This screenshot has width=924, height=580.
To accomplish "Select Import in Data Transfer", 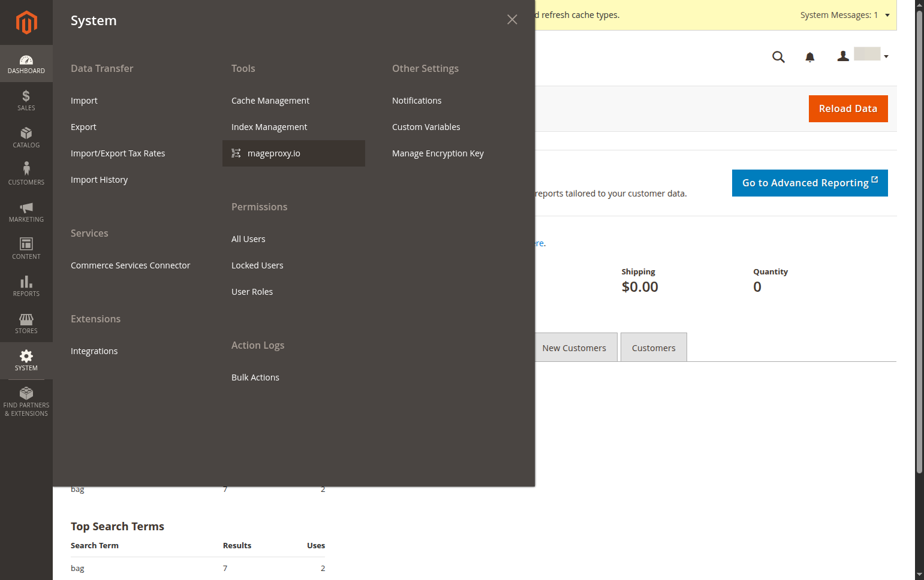I will [84, 101].
